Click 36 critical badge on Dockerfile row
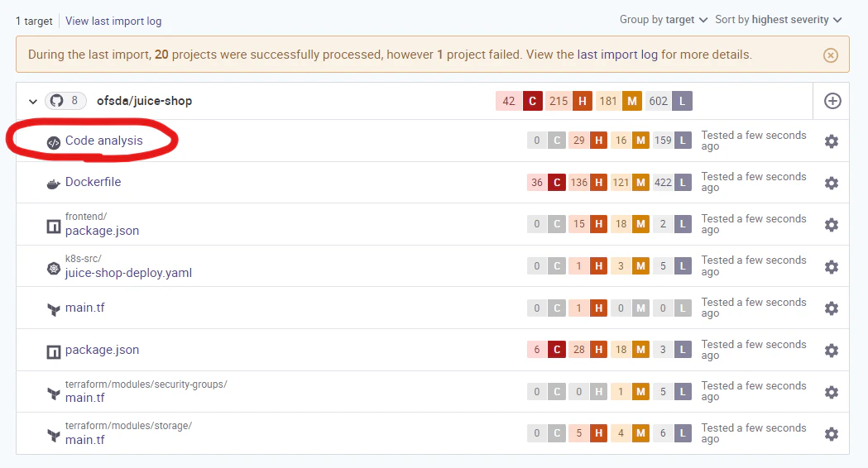The width and height of the screenshot is (868, 468). 546,183
